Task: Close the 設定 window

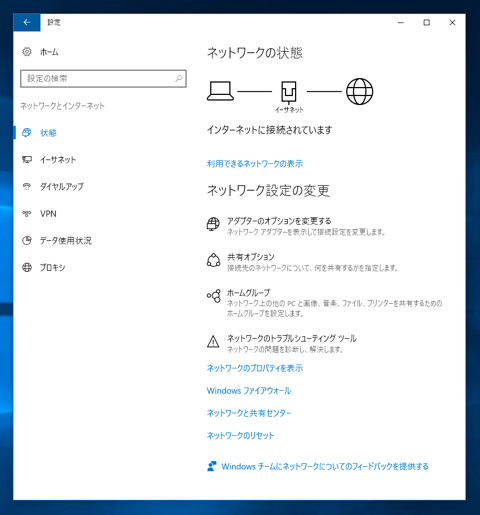Action: coord(452,22)
